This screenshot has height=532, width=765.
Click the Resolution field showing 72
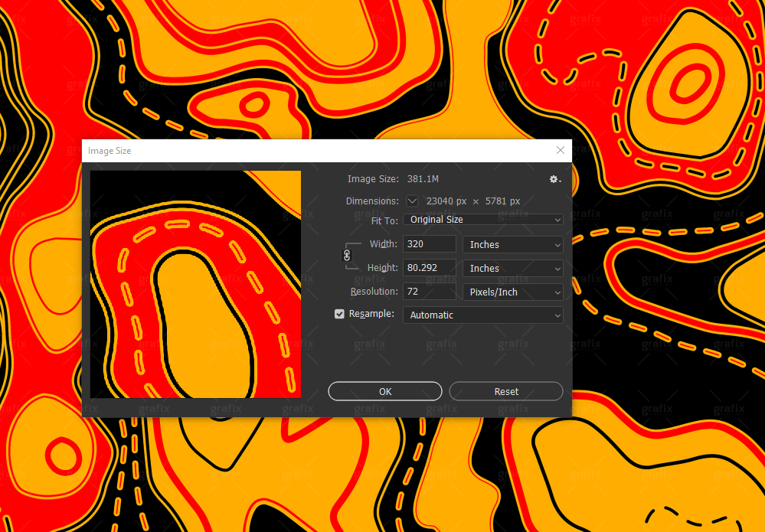point(430,292)
